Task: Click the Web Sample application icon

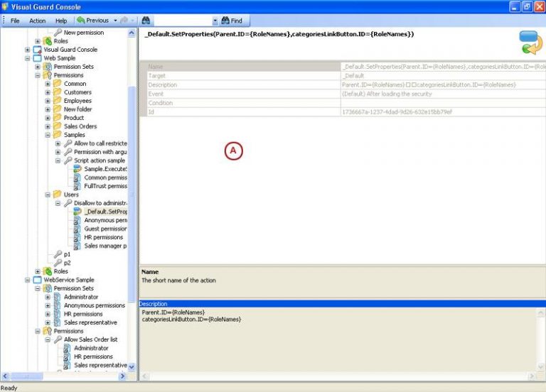Action: (37, 58)
